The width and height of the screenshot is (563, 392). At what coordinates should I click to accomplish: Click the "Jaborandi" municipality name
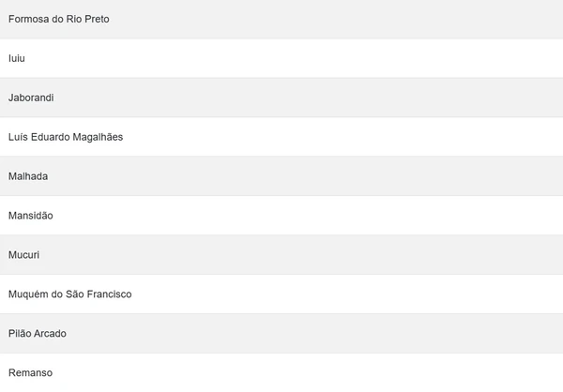32,98
